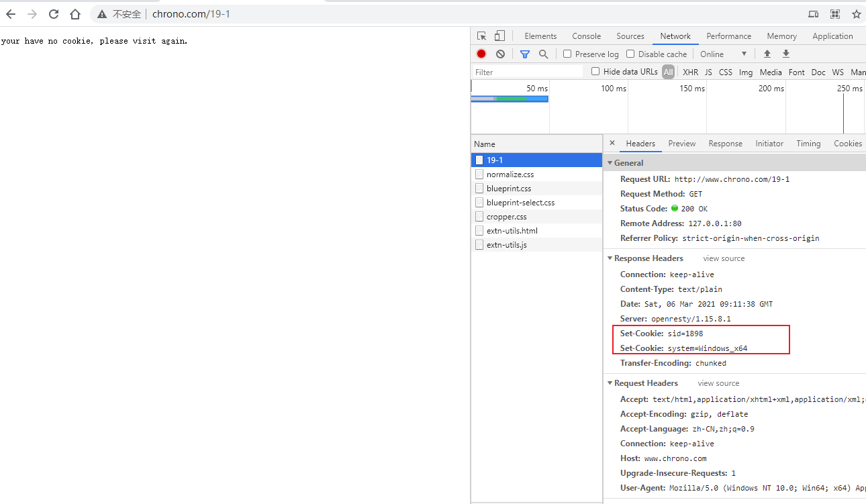Click the export HAR download icon
The width and height of the screenshot is (866, 504).
pyautogui.click(x=786, y=54)
